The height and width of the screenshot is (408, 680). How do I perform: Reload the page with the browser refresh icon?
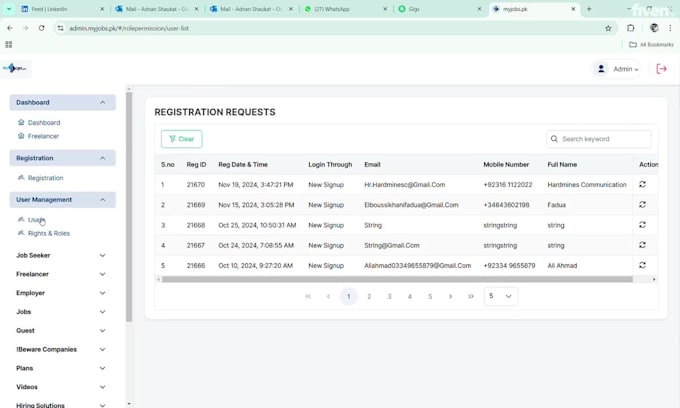[41, 28]
